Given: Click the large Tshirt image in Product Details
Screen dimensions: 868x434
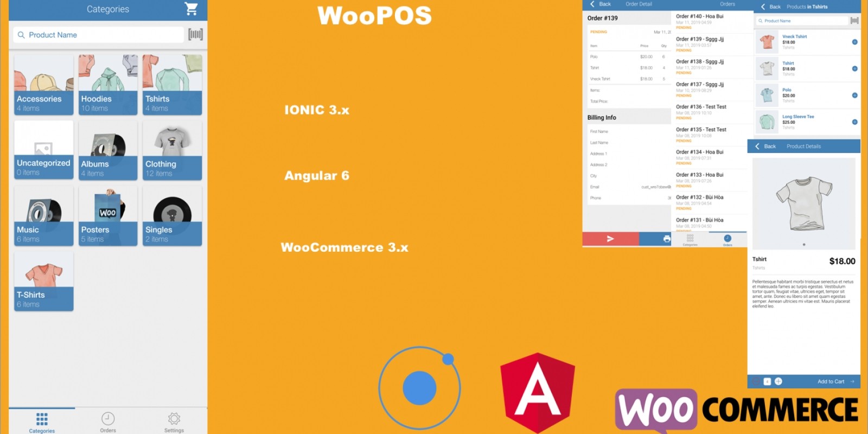Looking at the screenshot, I should [x=804, y=203].
